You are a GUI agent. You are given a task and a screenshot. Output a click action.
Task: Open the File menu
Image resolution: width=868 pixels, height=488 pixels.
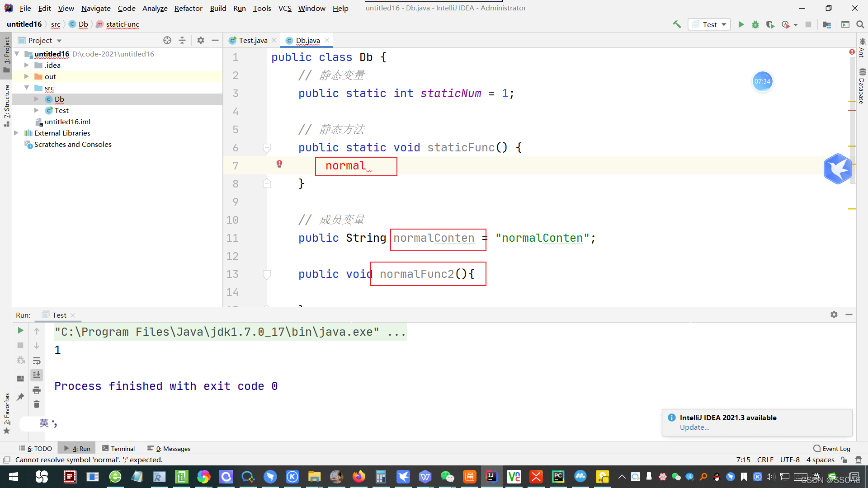pyautogui.click(x=25, y=8)
